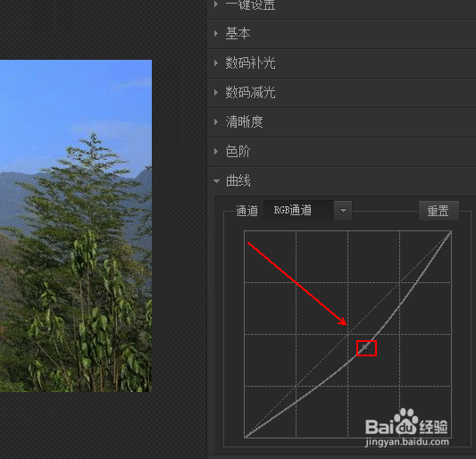Click the curve's bottom-left endpoint
The width and height of the screenshot is (476, 459).
coord(246,437)
